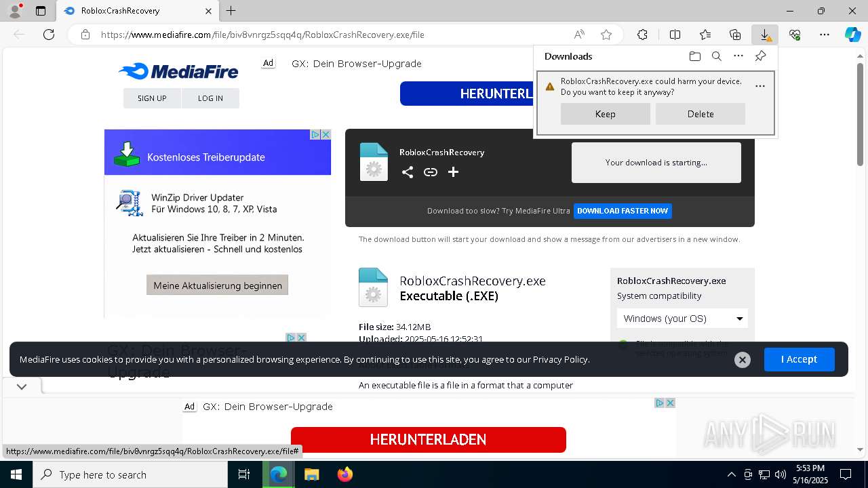Keep the RobloxCrashRecovery.exe download

coord(606,114)
